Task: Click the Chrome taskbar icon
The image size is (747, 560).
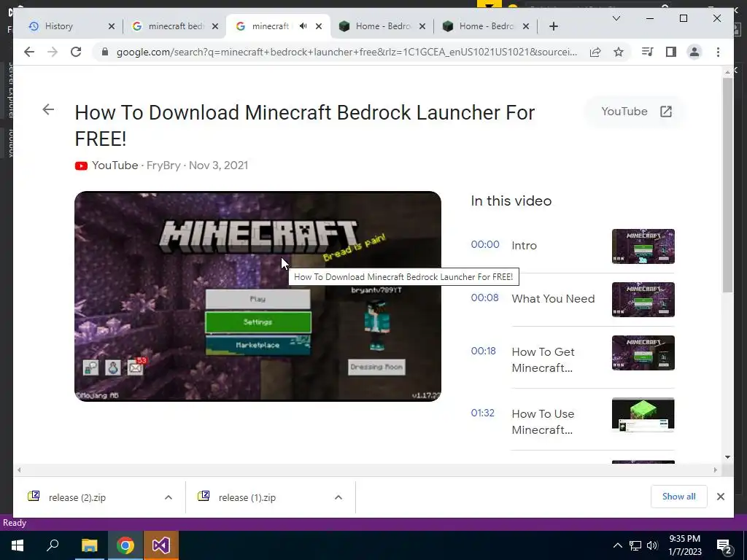Action: (x=125, y=545)
